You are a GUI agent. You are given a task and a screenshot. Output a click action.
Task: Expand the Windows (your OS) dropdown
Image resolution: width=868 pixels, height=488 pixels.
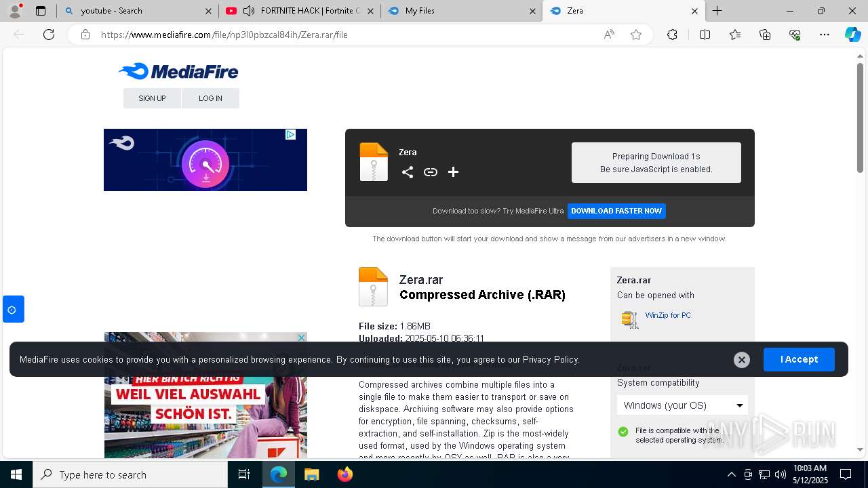[682, 405]
